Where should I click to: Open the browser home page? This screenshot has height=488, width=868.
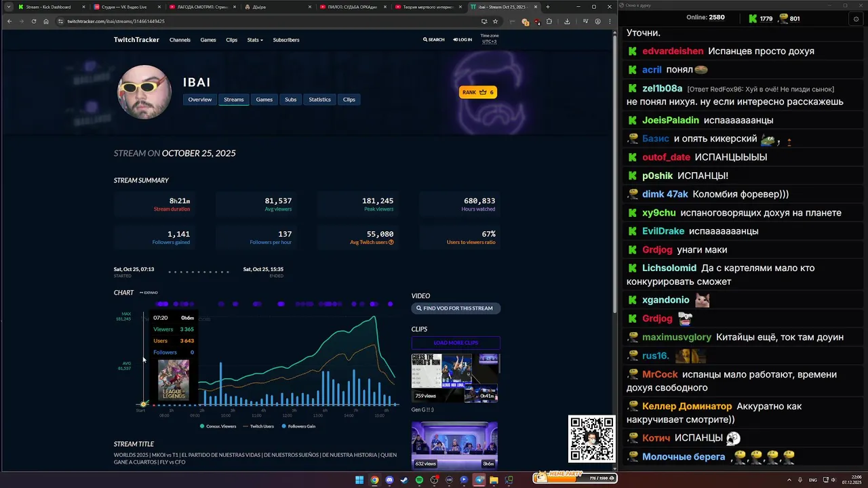[x=46, y=21]
